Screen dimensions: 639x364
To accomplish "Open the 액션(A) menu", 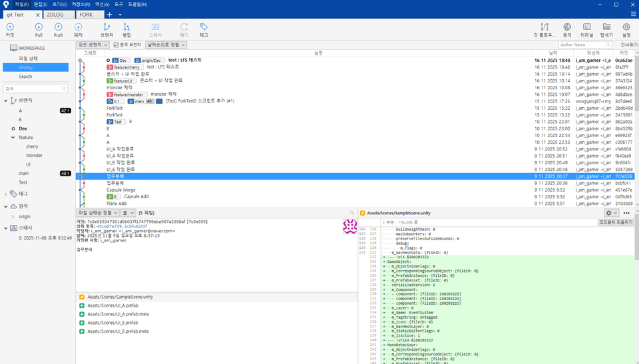I will tap(102, 4).
